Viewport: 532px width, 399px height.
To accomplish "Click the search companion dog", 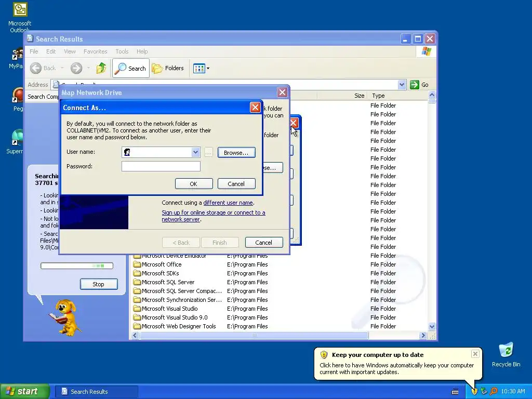I will pos(66,317).
